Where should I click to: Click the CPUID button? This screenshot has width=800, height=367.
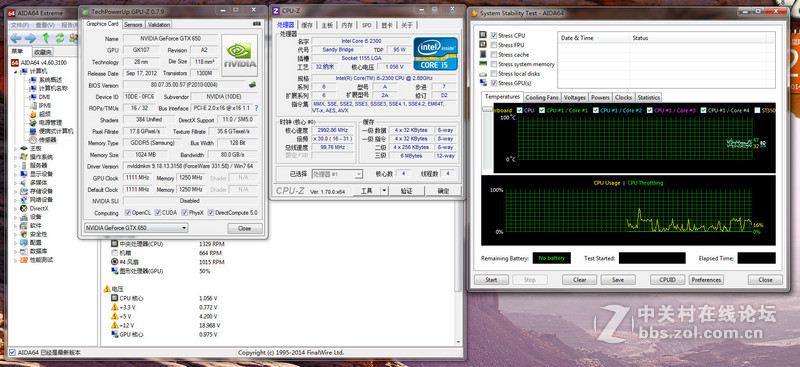click(667, 280)
